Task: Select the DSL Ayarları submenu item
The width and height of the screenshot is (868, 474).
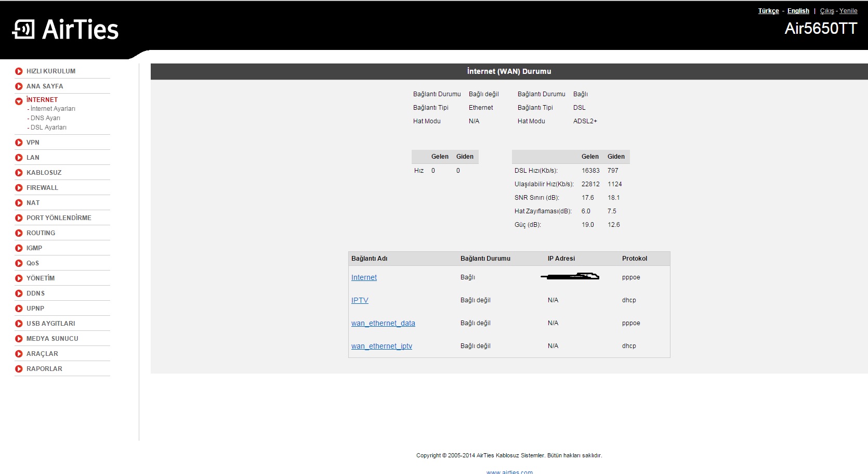Action: [48, 127]
